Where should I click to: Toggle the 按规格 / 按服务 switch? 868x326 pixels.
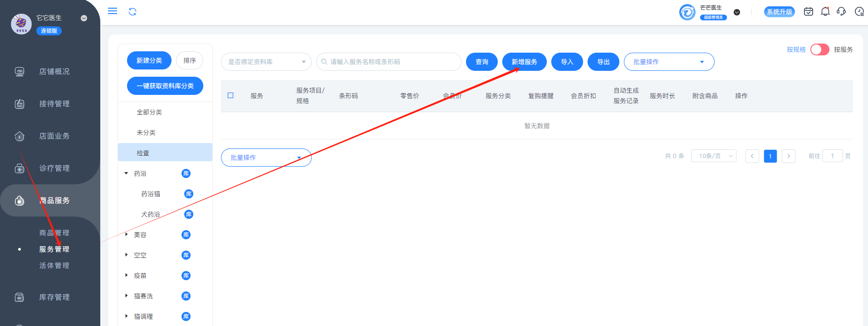click(x=820, y=49)
